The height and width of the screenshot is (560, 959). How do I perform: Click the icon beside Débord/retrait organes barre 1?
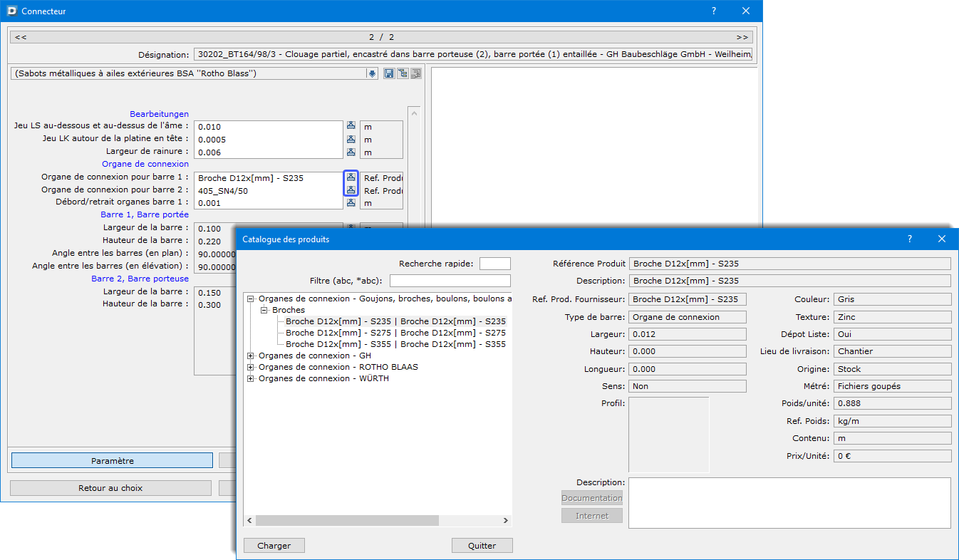[x=351, y=203]
